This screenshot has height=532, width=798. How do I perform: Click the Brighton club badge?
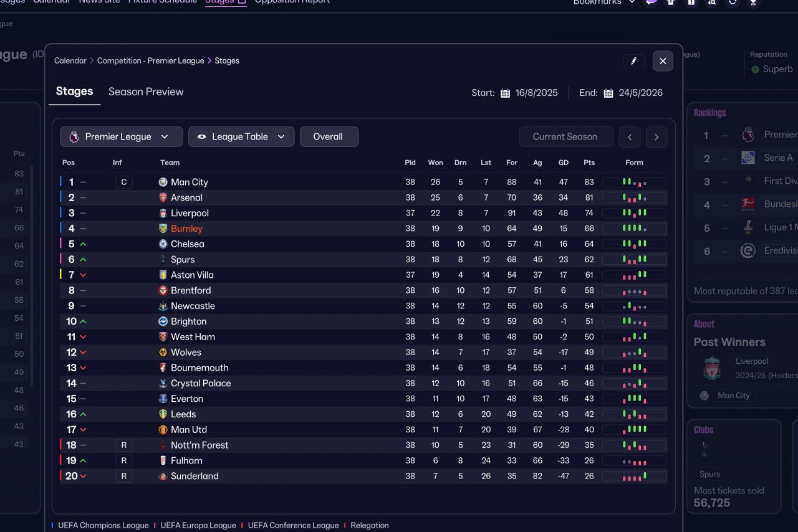[x=163, y=321]
